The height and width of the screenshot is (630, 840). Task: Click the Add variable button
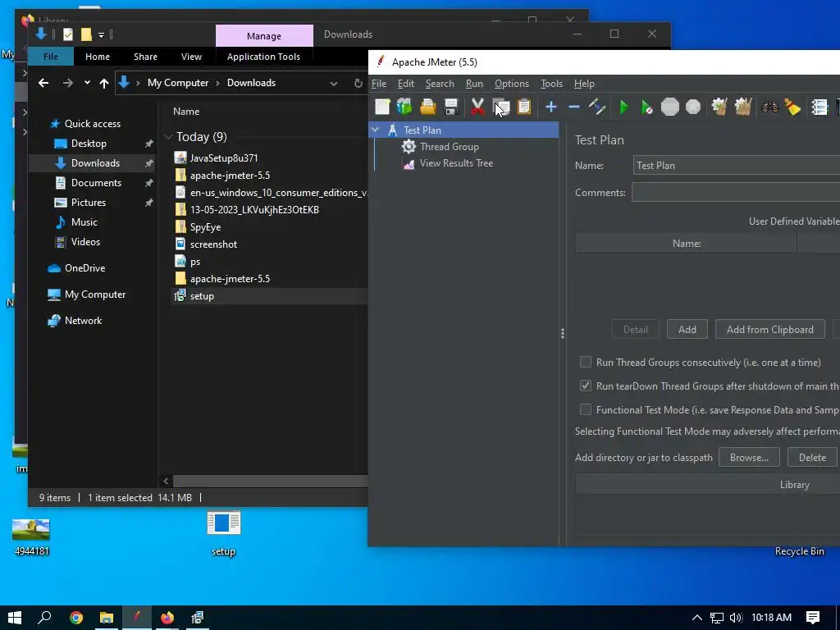coord(687,330)
